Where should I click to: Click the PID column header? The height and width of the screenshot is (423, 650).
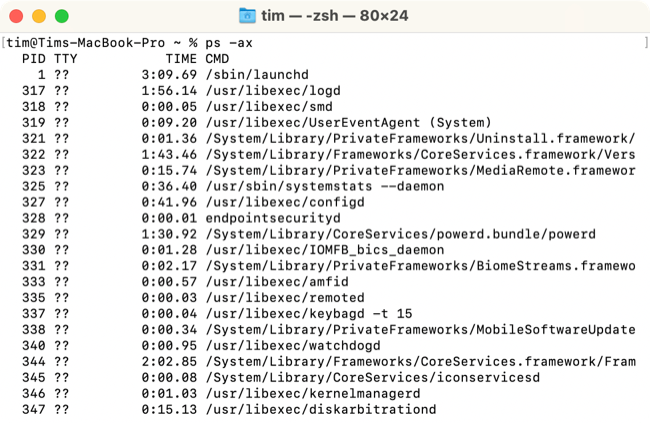tap(33, 59)
